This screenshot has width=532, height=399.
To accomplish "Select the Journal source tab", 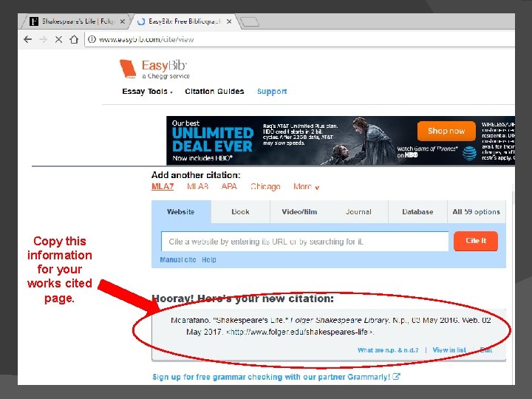I will pyautogui.click(x=358, y=212).
